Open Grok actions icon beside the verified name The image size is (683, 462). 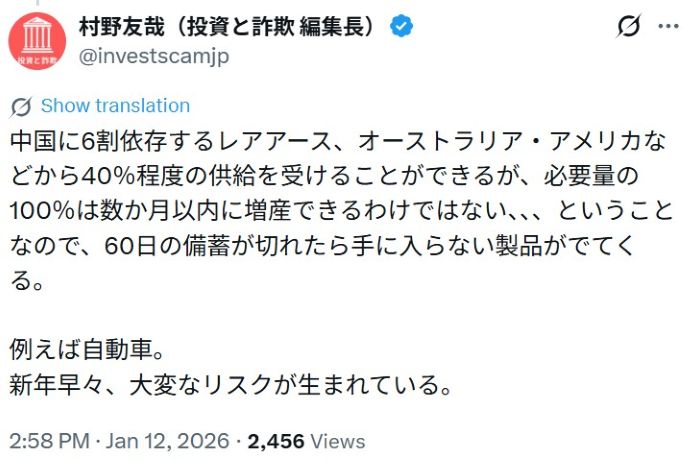(x=628, y=28)
